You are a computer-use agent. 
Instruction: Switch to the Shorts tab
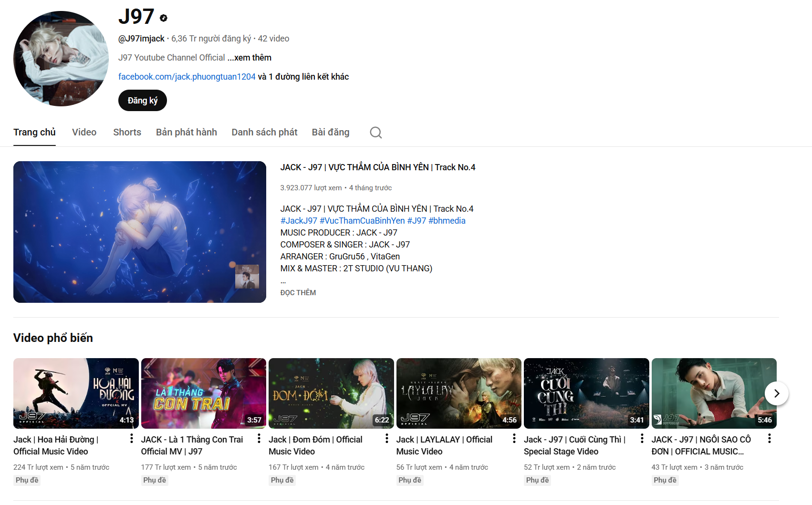[x=127, y=132]
